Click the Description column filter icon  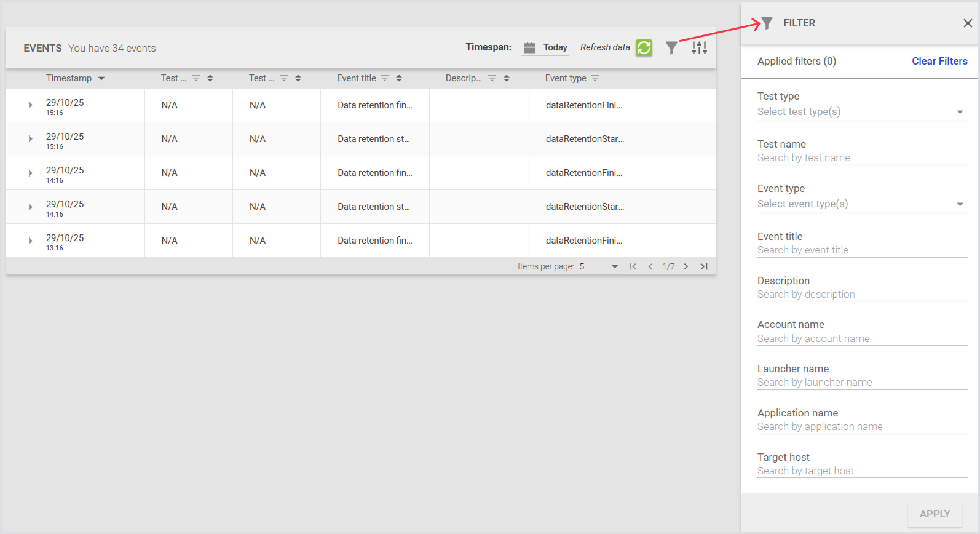point(492,78)
